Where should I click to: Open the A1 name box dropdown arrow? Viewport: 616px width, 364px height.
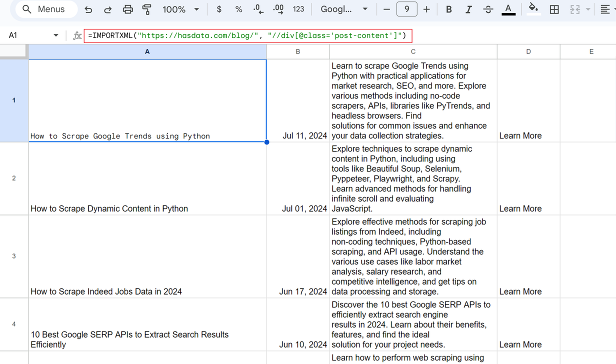[x=55, y=35]
